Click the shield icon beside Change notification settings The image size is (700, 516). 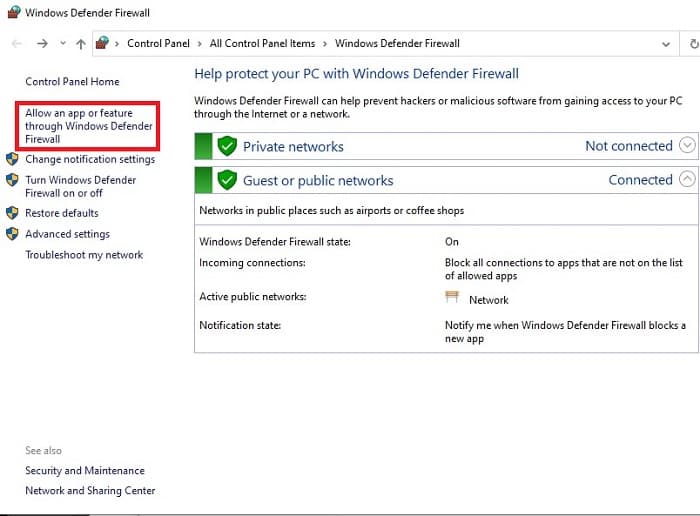click(x=12, y=159)
